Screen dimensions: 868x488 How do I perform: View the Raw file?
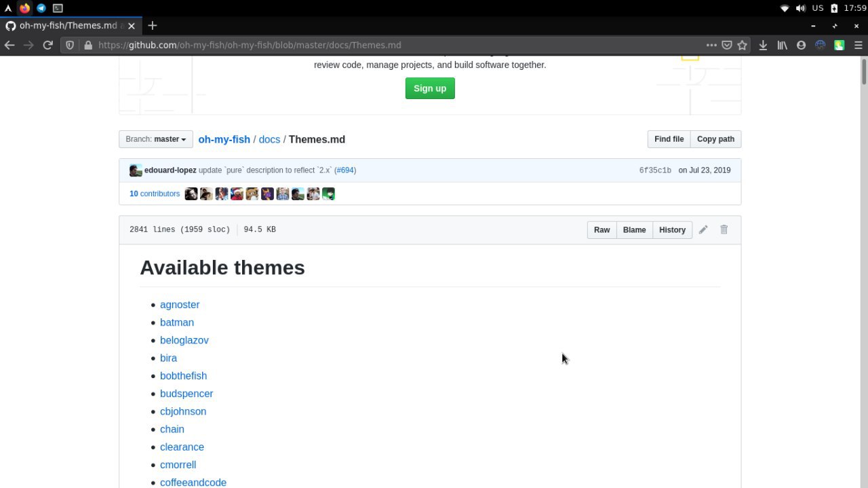click(x=601, y=229)
